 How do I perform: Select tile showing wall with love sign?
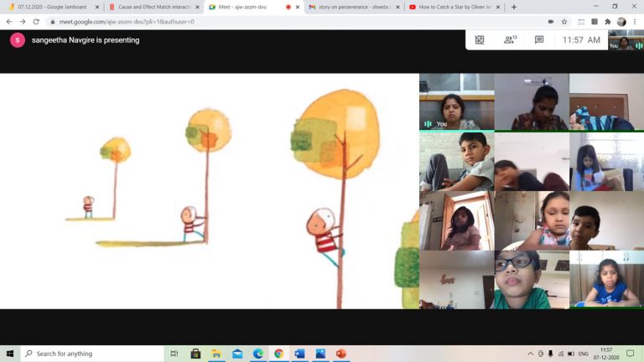457,280
